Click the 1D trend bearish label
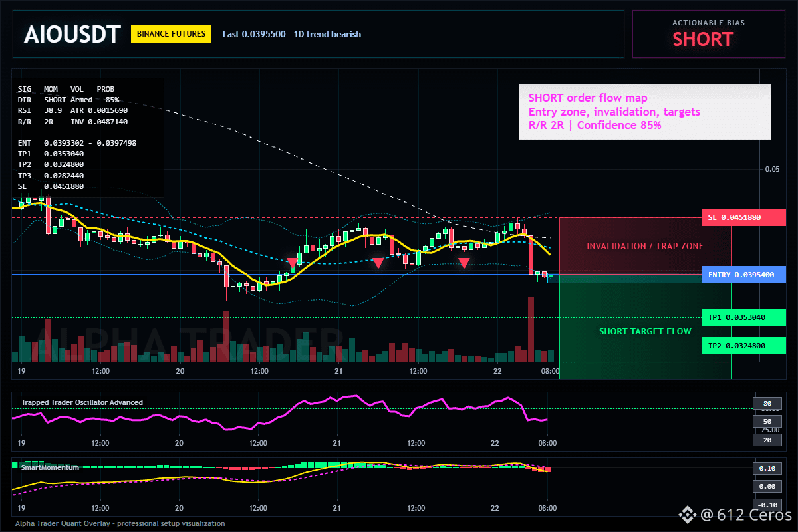798x532 pixels. [x=328, y=34]
